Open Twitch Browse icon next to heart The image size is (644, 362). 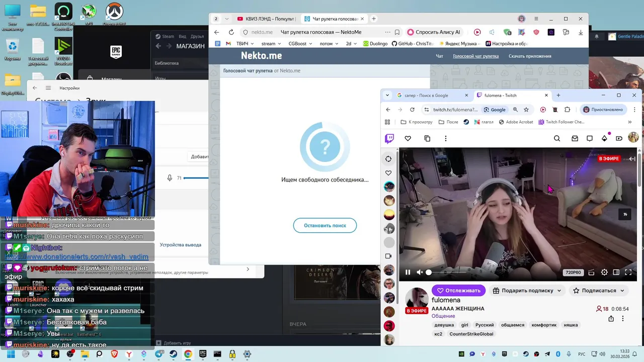(x=427, y=138)
